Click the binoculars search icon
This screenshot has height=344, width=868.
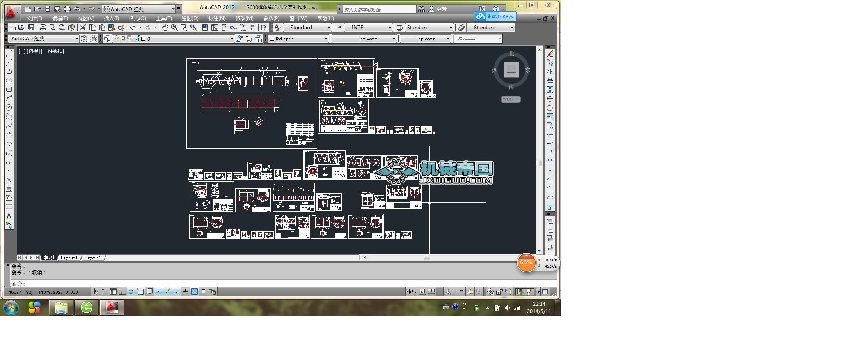click(x=421, y=9)
